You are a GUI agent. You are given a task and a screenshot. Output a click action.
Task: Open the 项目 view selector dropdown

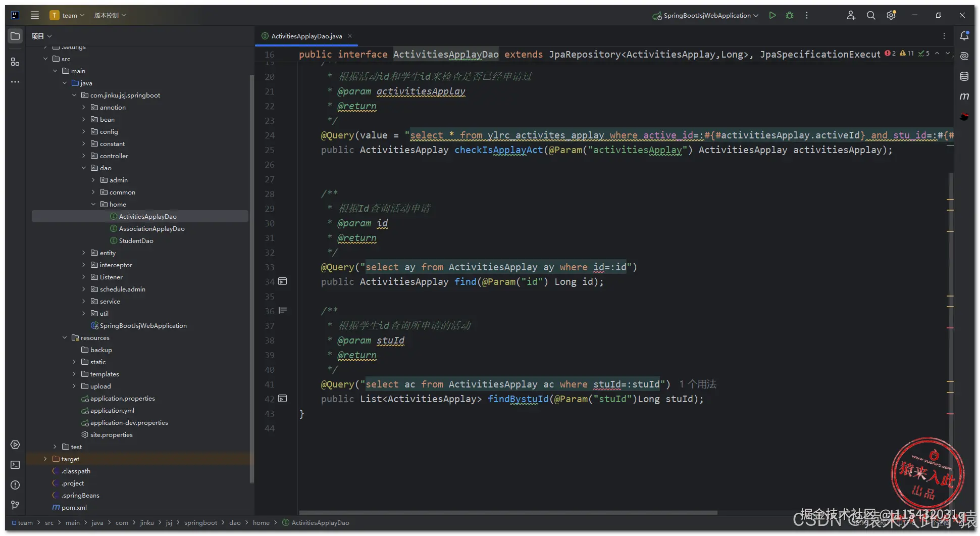pyautogui.click(x=42, y=36)
